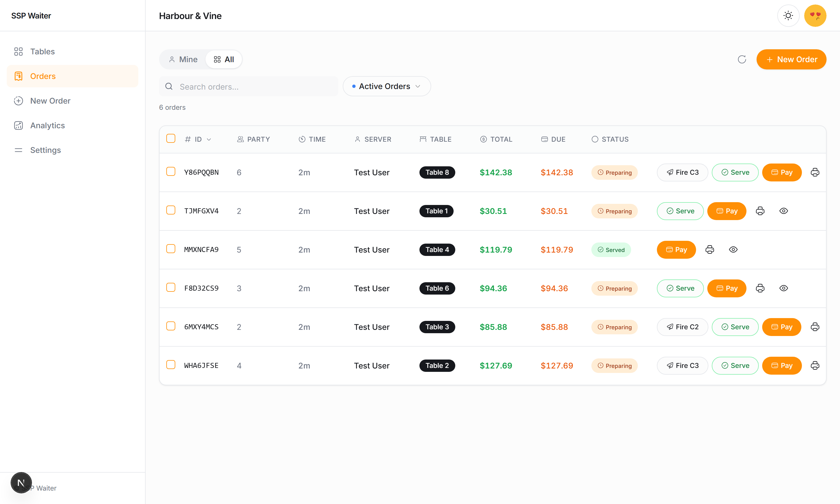Open the user avatar menu
Image resolution: width=840 pixels, height=504 pixels.
click(815, 16)
